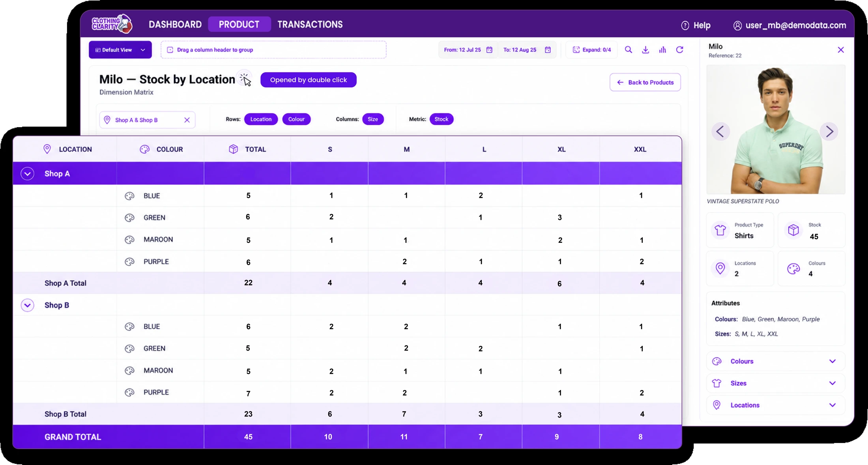The image size is (868, 465).
Task: Open the Transactions tab
Action: pos(310,24)
